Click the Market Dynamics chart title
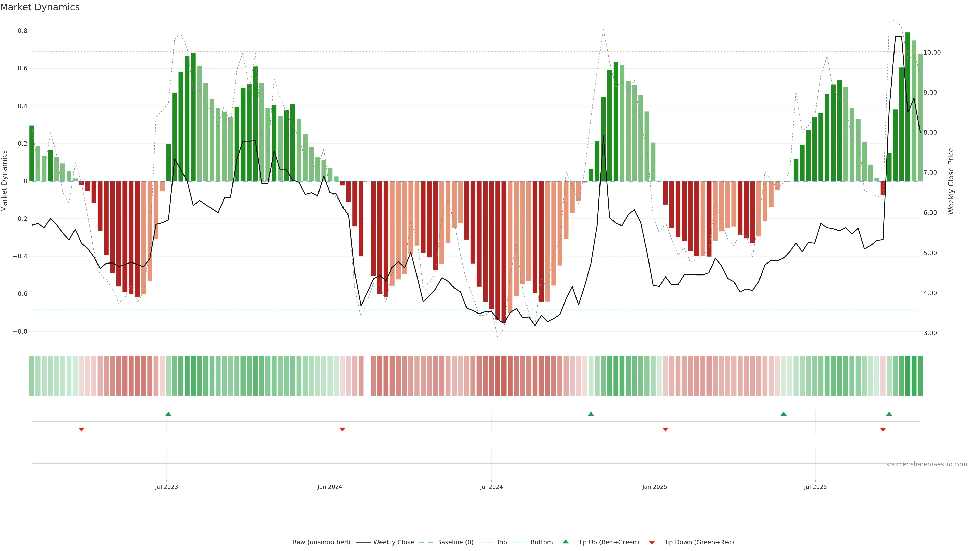The width and height of the screenshot is (980, 551). [x=40, y=7]
